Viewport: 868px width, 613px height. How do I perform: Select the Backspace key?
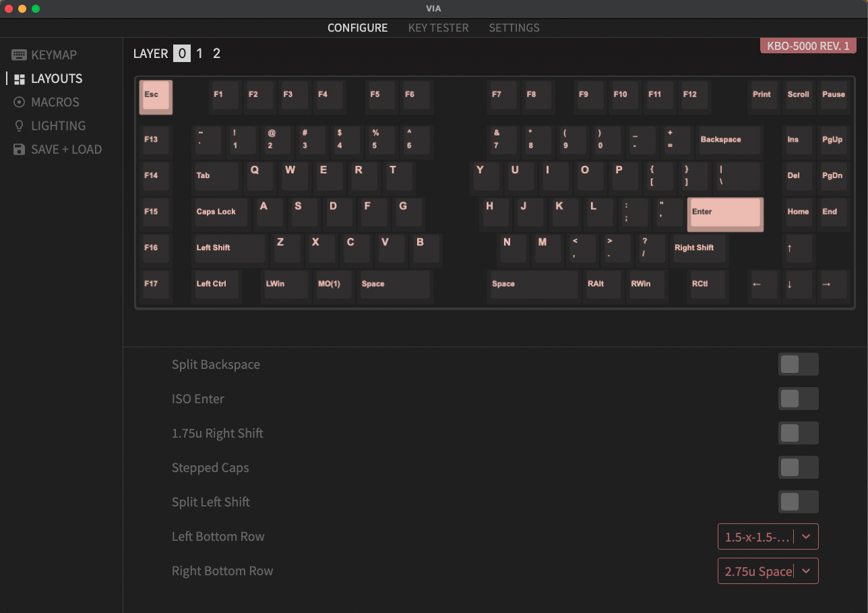[729, 142]
